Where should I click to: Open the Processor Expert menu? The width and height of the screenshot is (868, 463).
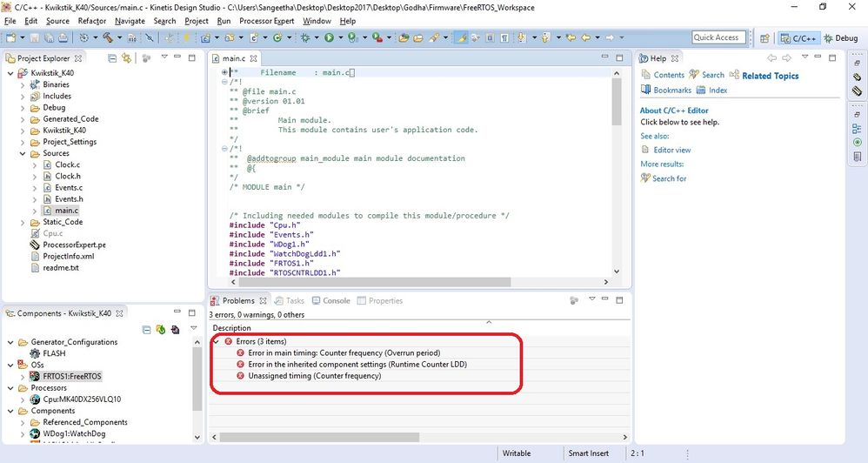[x=267, y=21]
